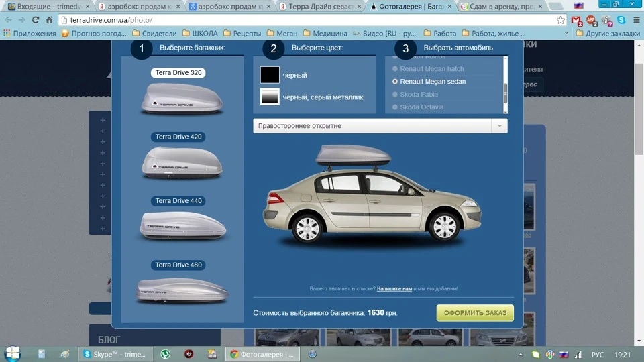Click the ОФОРМИТЬ ЗАКАЗ button
644x362 pixels.
475,313
